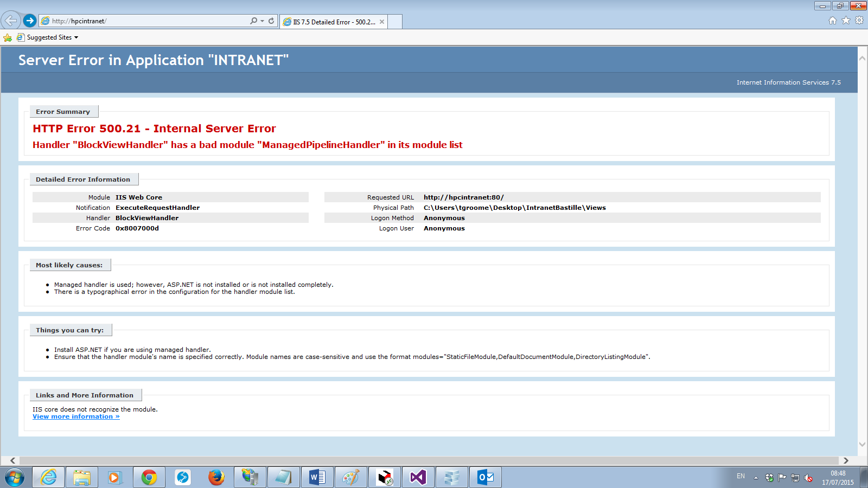The height and width of the screenshot is (488, 868).
Task: Refresh the page with the reload icon
Action: pos(271,21)
